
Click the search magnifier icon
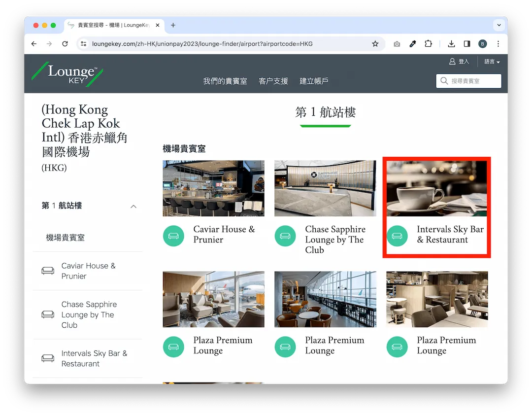point(444,81)
